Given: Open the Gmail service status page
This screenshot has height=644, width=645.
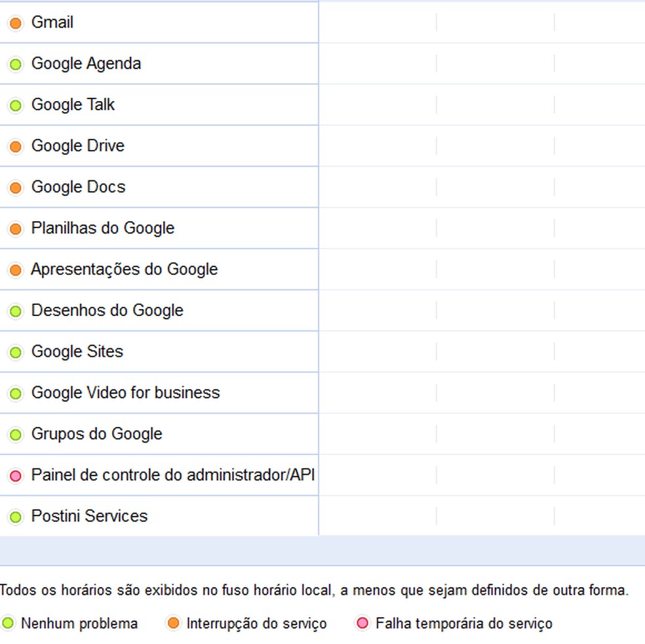Looking at the screenshot, I should 52,22.
